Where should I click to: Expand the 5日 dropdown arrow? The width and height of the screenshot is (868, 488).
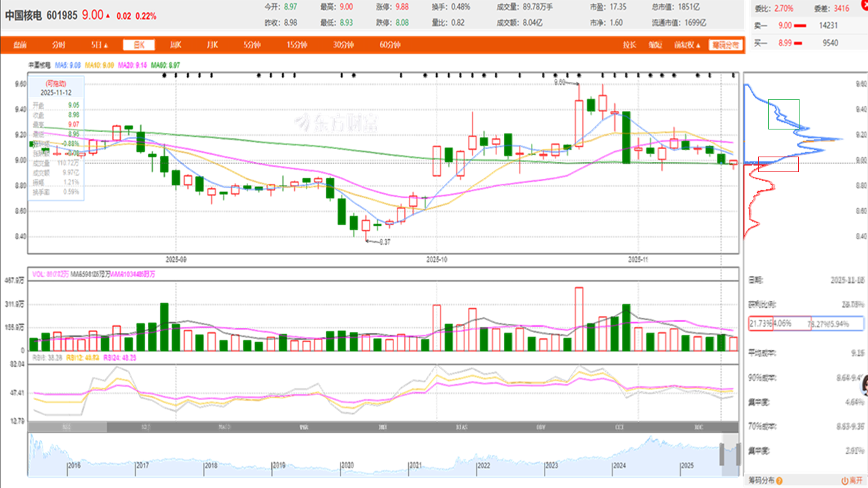coord(105,45)
